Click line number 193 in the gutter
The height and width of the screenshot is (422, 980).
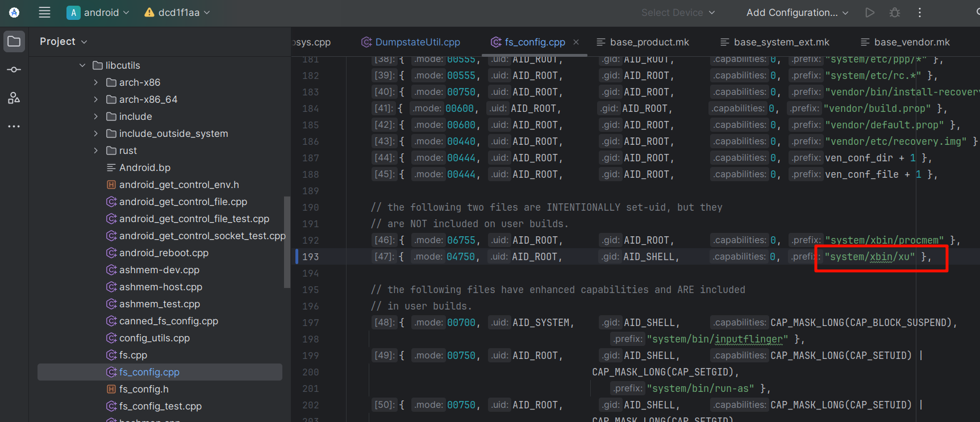310,257
